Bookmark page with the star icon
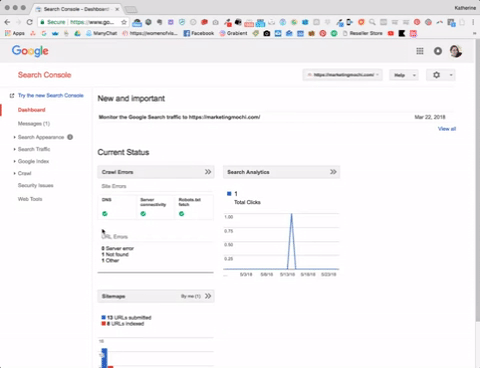This screenshot has height=368, width=480. [x=124, y=22]
